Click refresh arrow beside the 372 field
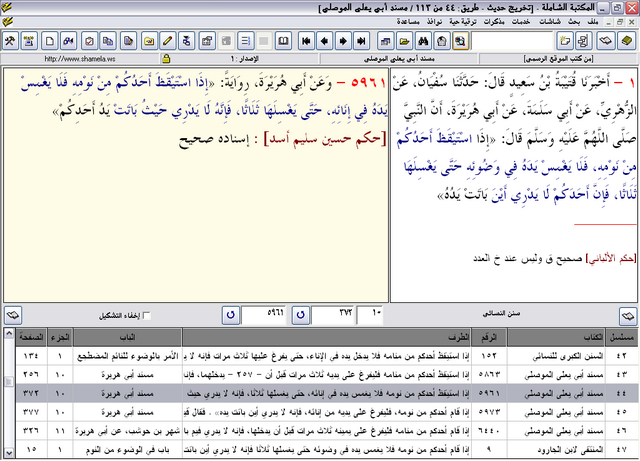 [300, 315]
